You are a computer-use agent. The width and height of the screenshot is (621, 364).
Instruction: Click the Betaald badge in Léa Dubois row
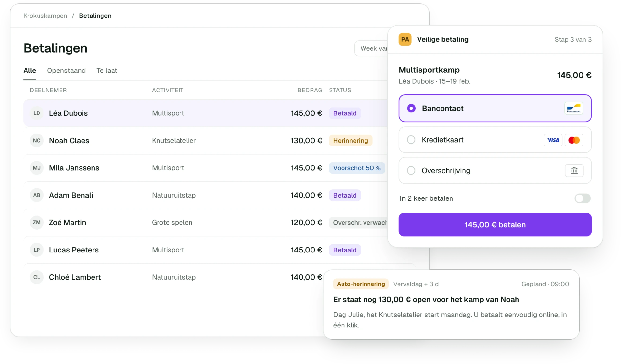[x=345, y=113]
